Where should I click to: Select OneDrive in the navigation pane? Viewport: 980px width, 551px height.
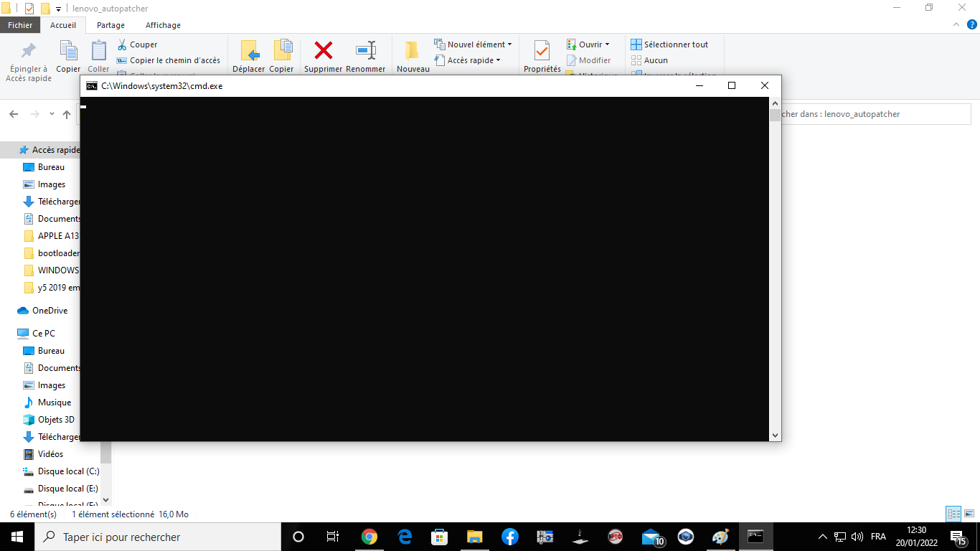tap(50, 311)
